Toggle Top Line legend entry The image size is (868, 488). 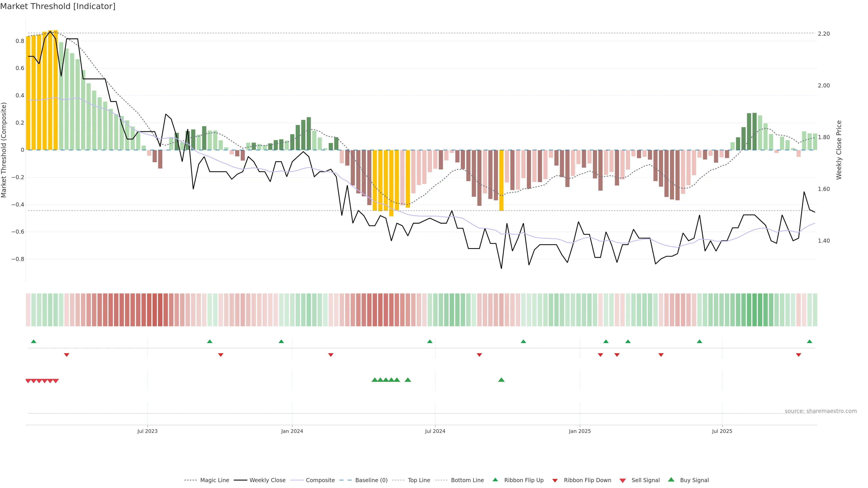click(x=419, y=480)
